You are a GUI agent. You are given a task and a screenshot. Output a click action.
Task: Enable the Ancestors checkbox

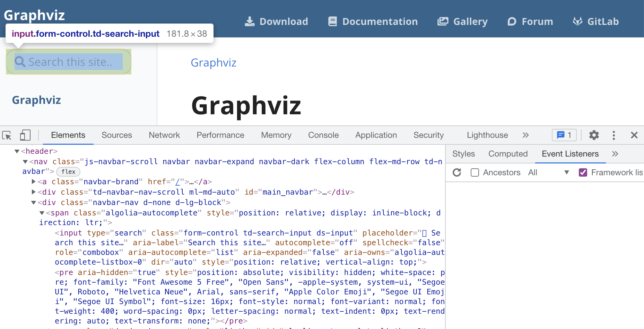475,172
